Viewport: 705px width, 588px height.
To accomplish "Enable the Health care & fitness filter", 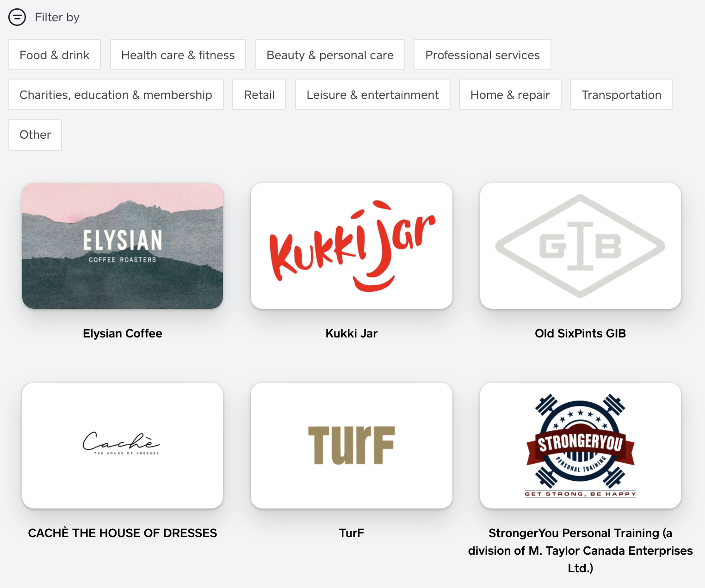I will [x=178, y=55].
